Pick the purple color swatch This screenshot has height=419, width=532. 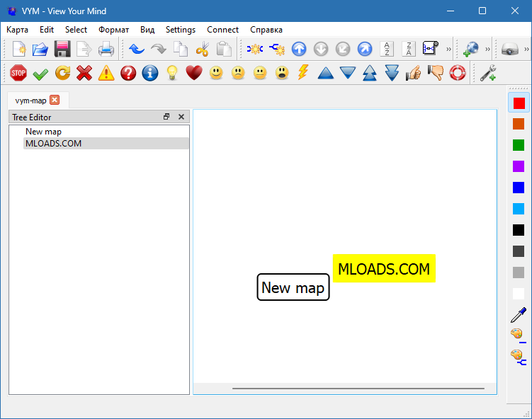pos(519,166)
